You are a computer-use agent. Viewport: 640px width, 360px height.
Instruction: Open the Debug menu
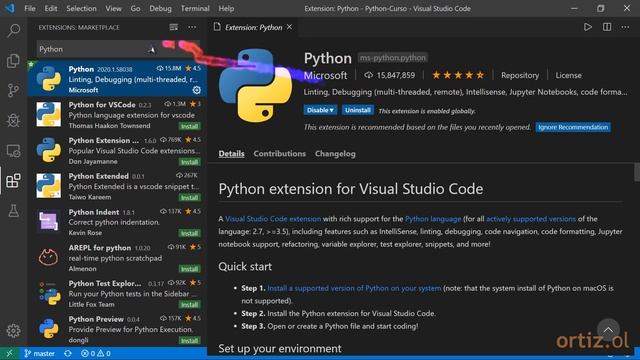click(x=160, y=8)
